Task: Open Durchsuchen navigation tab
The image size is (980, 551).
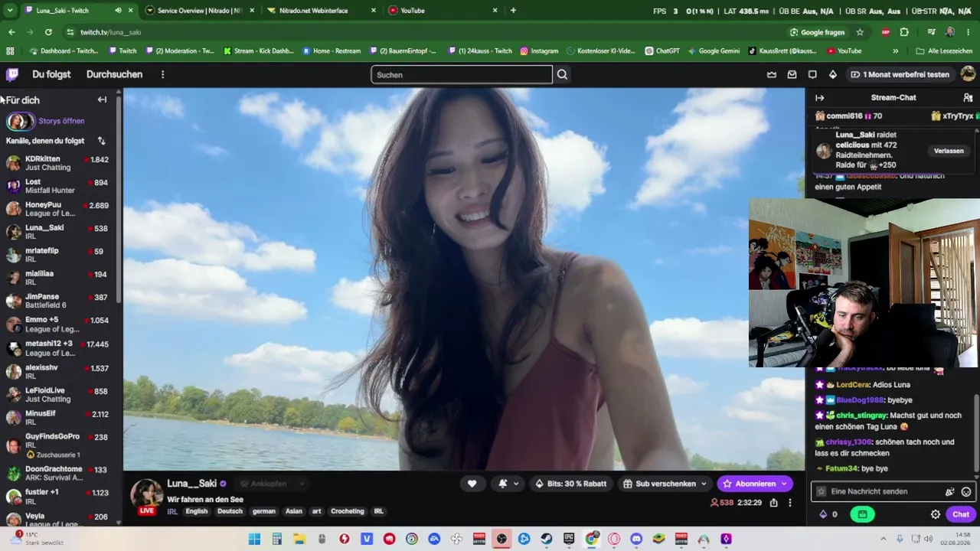Action: [x=114, y=74]
